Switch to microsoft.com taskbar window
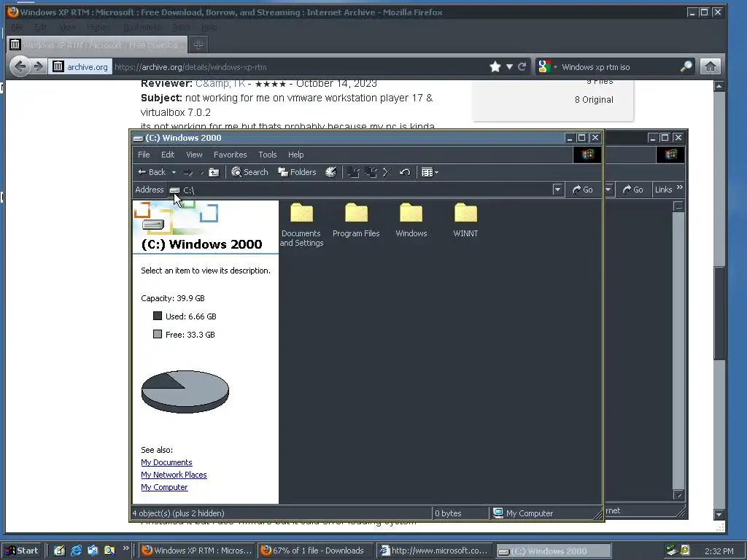 (x=433, y=551)
